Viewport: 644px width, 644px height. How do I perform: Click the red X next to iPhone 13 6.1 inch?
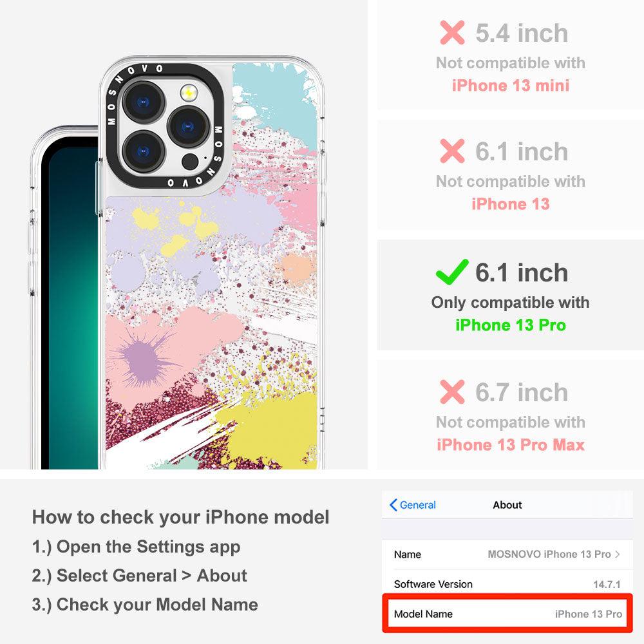pyautogui.click(x=452, y=151)
